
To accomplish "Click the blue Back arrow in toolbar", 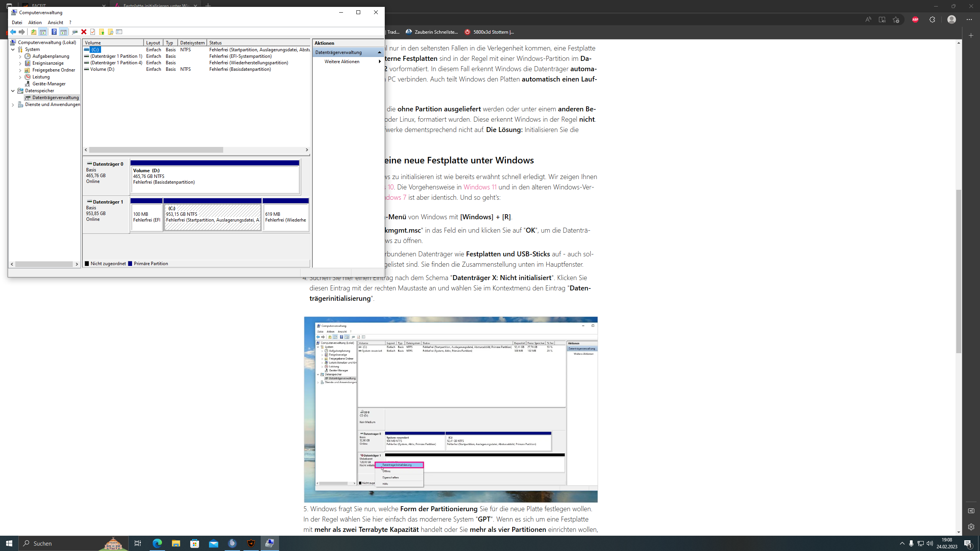I will click(13, 32).
